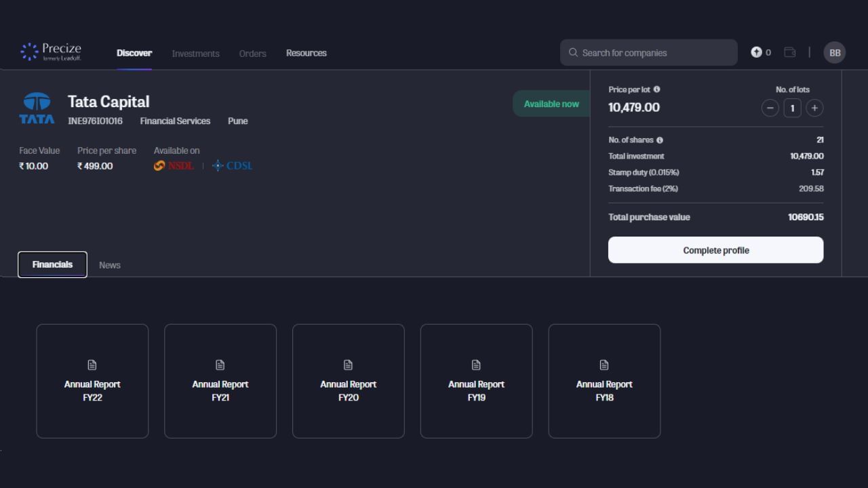Viewport: 868px width, 488px height.
Task: Click the Price per lot info icon
Action: [x=656, y=89]
